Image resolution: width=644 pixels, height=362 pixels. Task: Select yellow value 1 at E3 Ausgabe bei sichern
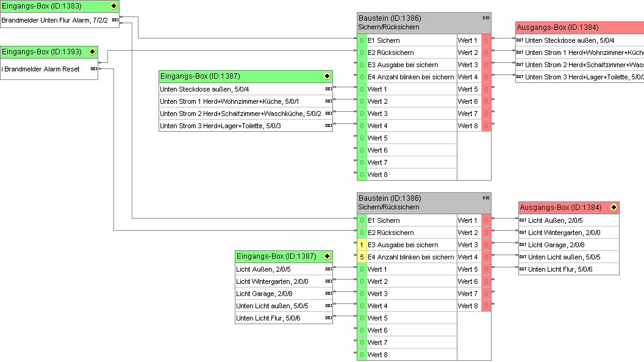pos(362,245)
